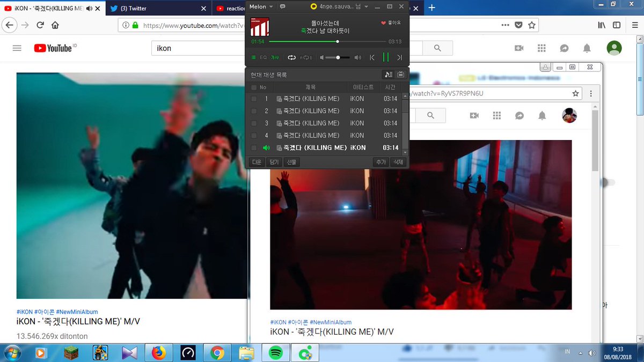
Task: Check the box for playlist track 4
Action: (254, 136)
